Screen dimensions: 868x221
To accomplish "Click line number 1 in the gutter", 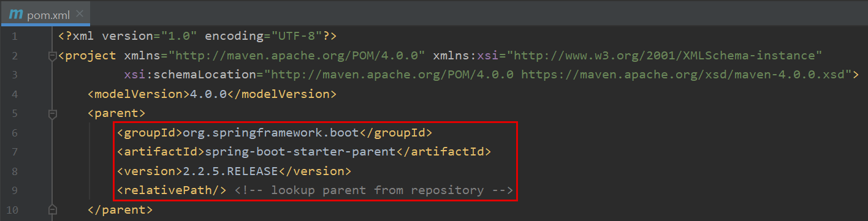I will coord(14,37).
